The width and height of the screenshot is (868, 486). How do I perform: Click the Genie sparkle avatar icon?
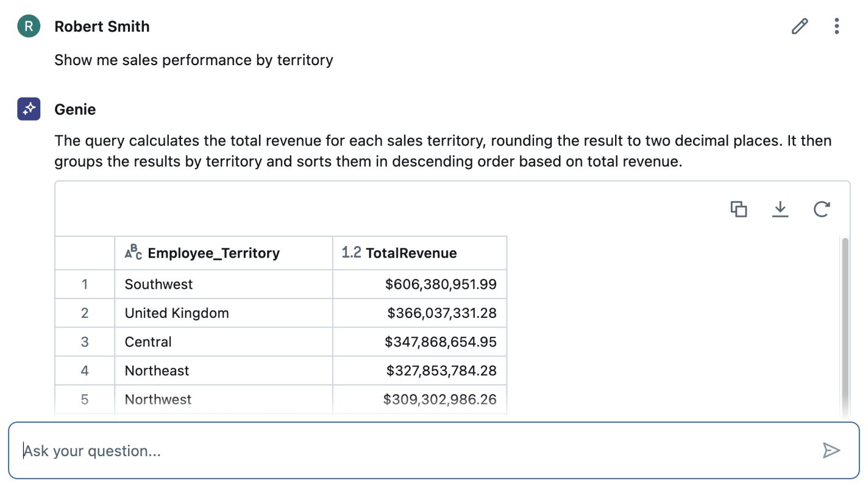pos(29,109)
